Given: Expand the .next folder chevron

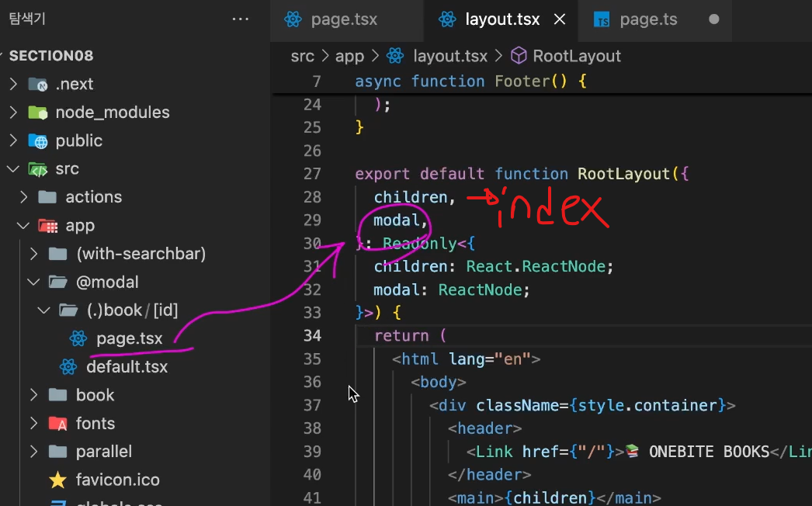Looking at the screenshot, I should click(13, 84).
